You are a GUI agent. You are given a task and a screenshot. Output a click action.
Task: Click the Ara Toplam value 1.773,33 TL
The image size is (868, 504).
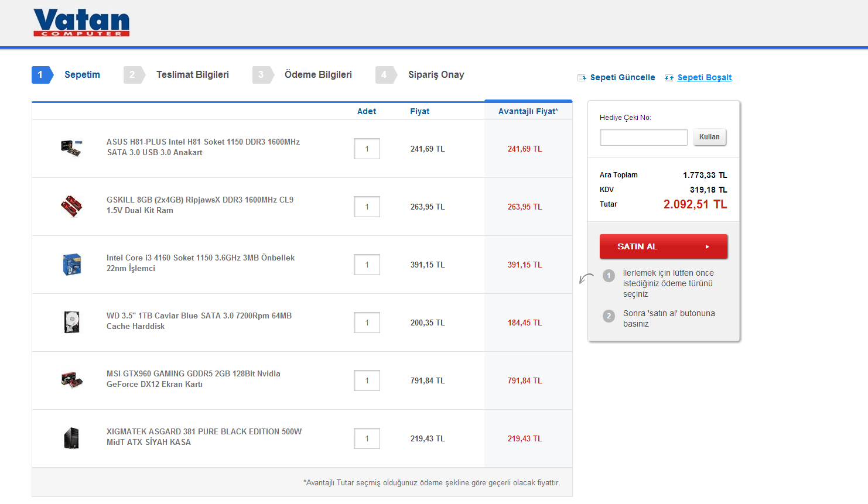pyautogui.click(x=705, y=175)
